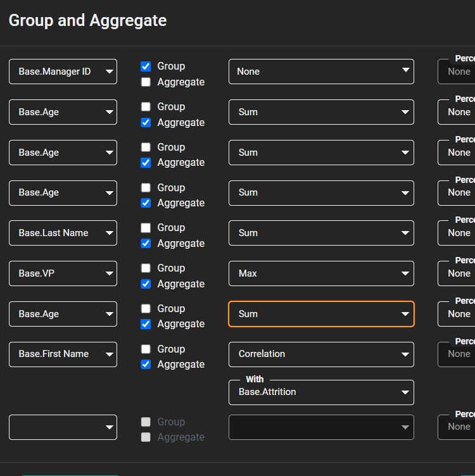Open the Base.Last Name field dropdown
The width and height of the screenshot is (475, 476).
tap(63, 233)
